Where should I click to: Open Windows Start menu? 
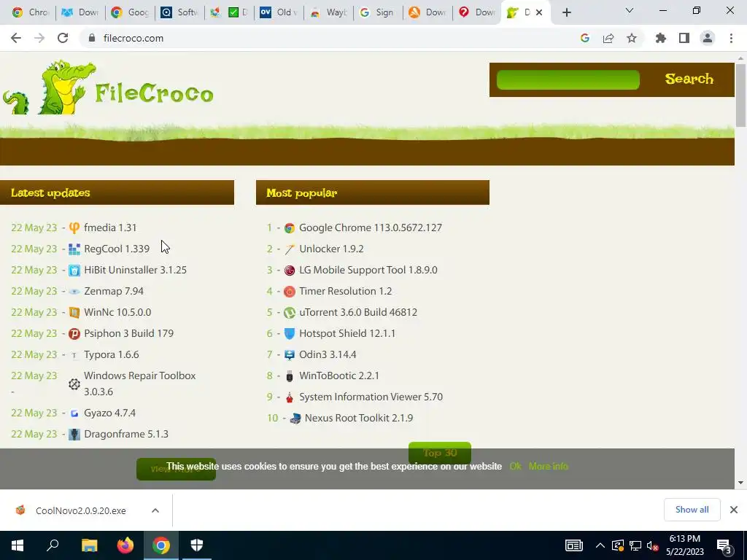pyautogui.click(x=18, y=545)
